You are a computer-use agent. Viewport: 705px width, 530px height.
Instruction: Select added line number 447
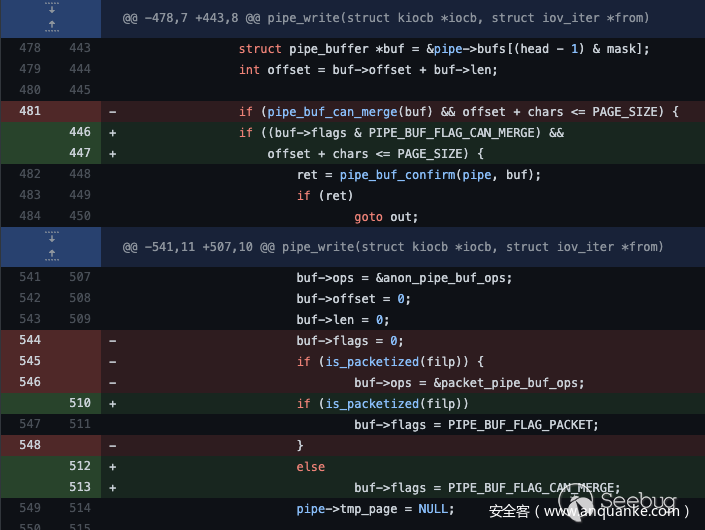click(x=80, y=153)
